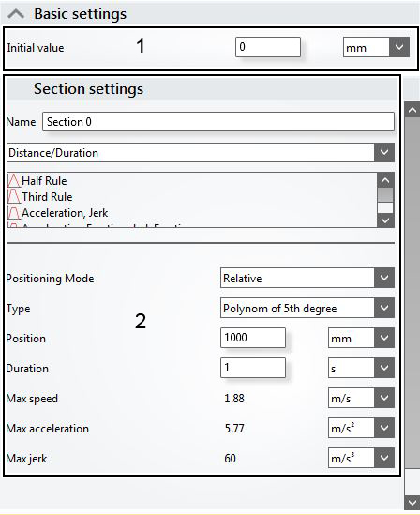
Task: Select the Acceleration, Jerk profile
Action: click(65, 213)
